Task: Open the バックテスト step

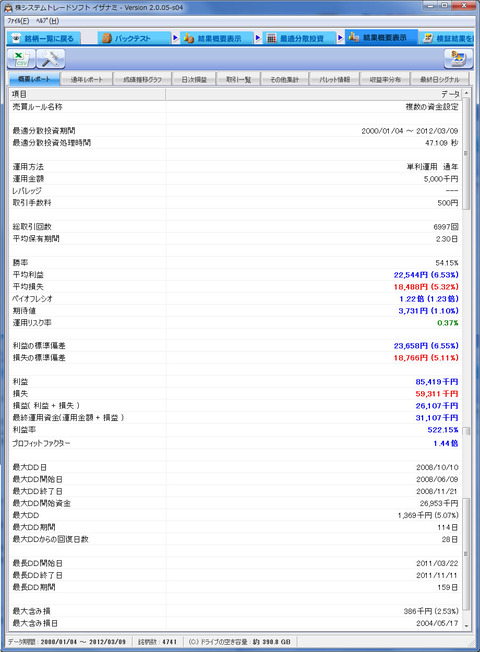Action: [134, 38]
